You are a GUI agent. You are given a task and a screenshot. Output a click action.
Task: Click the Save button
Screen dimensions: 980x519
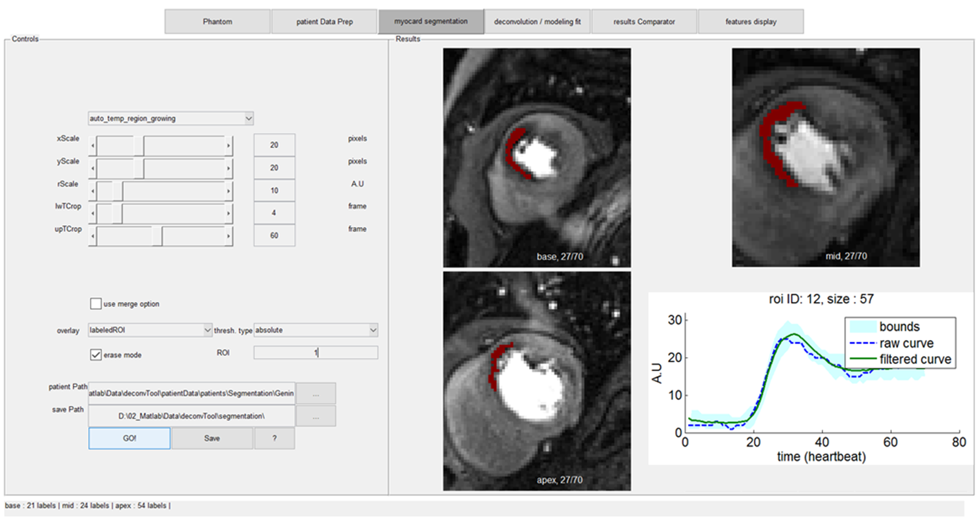[212, 438]
